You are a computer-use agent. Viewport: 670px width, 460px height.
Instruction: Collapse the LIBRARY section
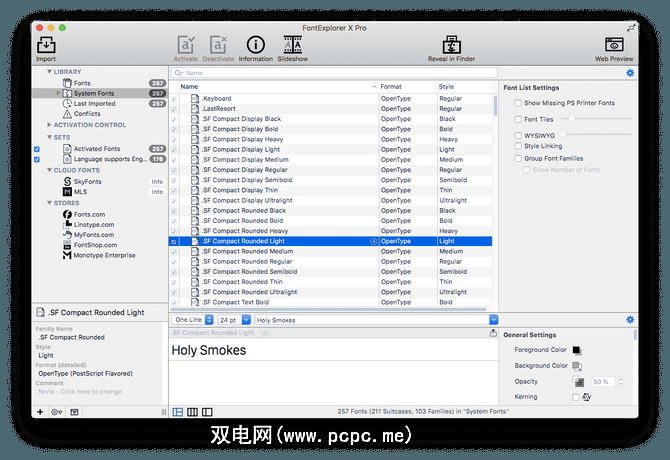click(x=50, y=72)
